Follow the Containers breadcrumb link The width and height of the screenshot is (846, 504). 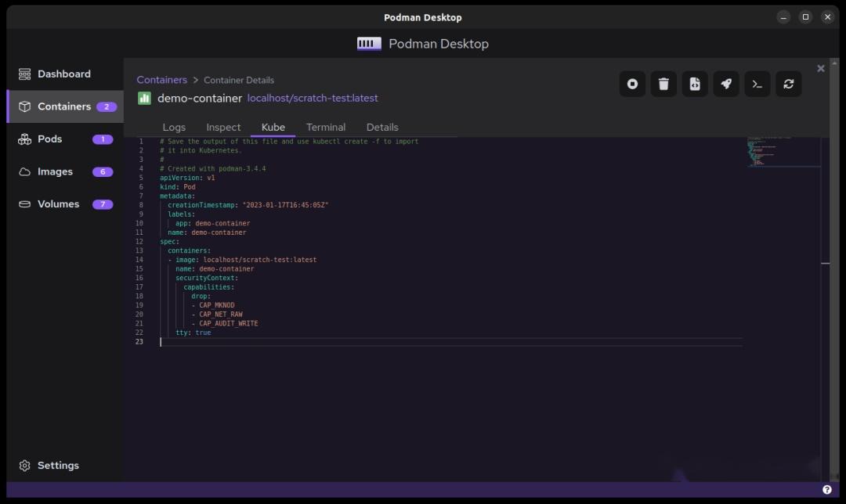[x=162, y=80]
